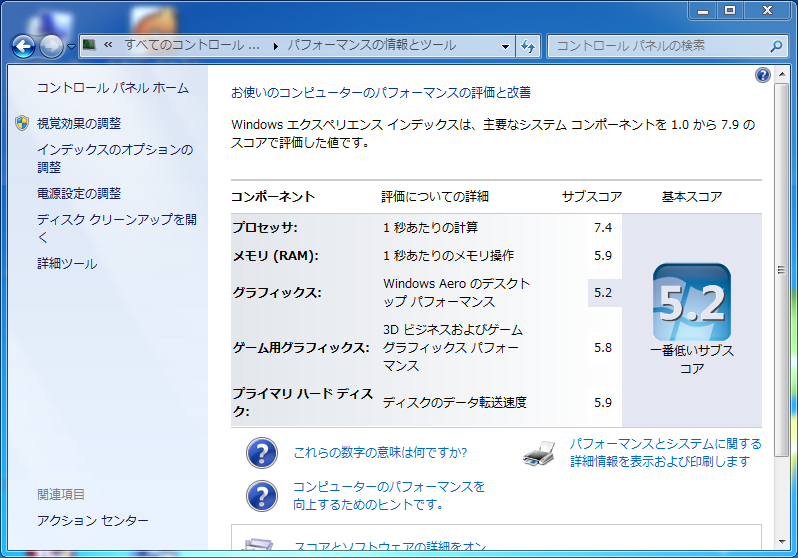This screenshot has height=558, width=798.
Task: Go back with the blue arrow button
Action: pyautogui.click(x=23, y=47)
